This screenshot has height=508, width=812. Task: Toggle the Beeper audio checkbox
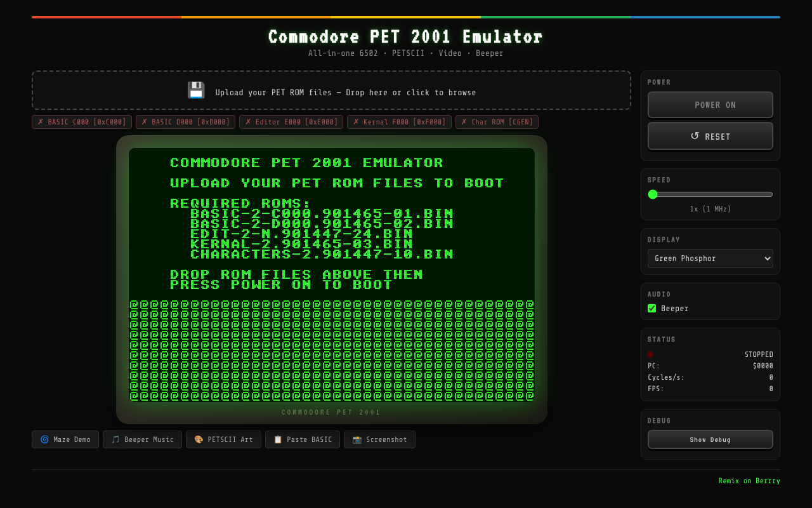[x=652, y=309]
